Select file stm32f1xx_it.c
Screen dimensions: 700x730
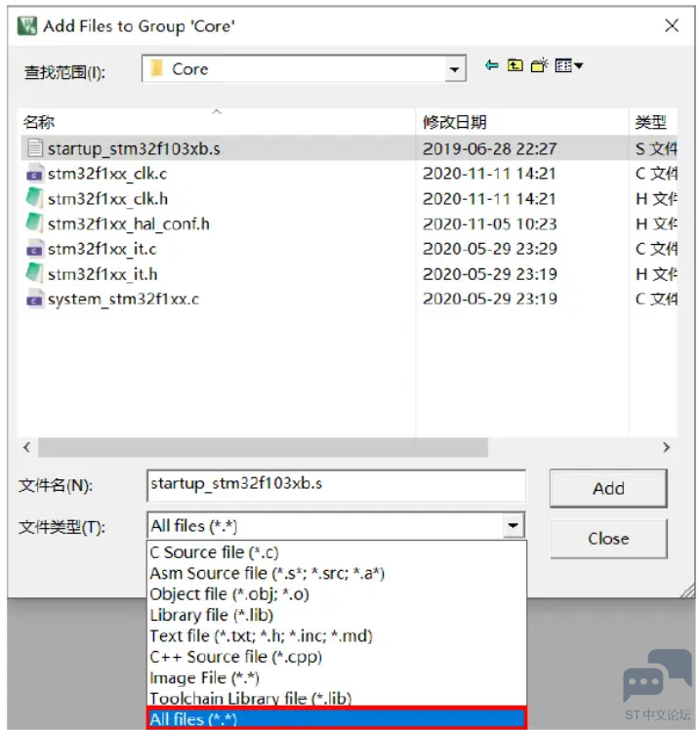click(x=102, y=249)
